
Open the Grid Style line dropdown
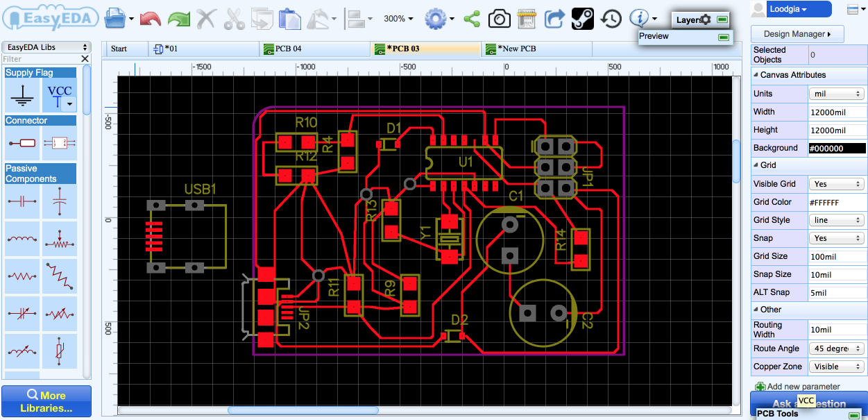(x=837, y=220)
